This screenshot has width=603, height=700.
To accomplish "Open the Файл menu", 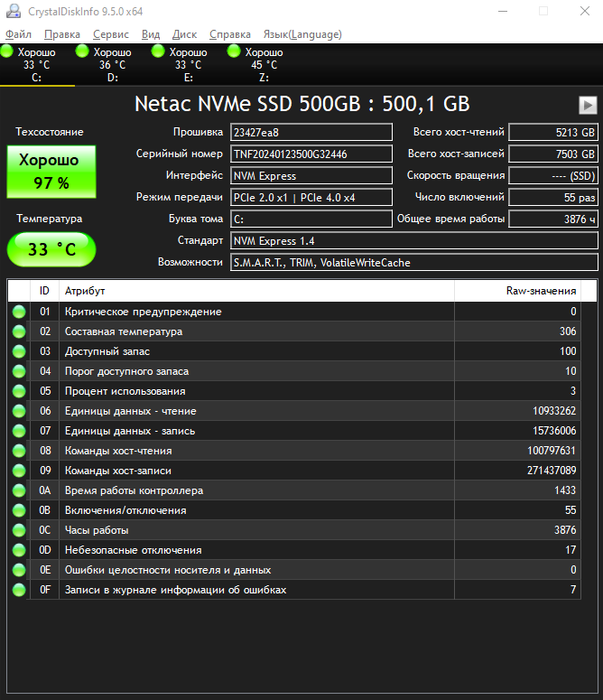I will click(18, 34).
